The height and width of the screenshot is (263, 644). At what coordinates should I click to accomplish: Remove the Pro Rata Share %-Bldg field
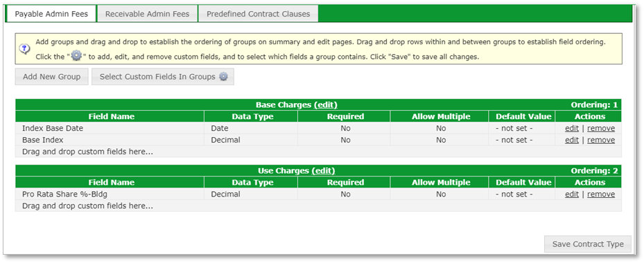tap(601, 194)
